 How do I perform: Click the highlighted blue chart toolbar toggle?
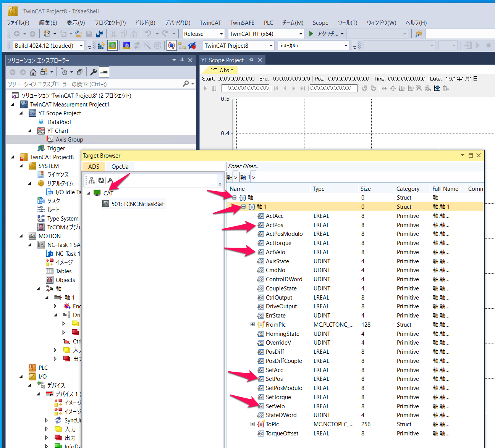437,88
